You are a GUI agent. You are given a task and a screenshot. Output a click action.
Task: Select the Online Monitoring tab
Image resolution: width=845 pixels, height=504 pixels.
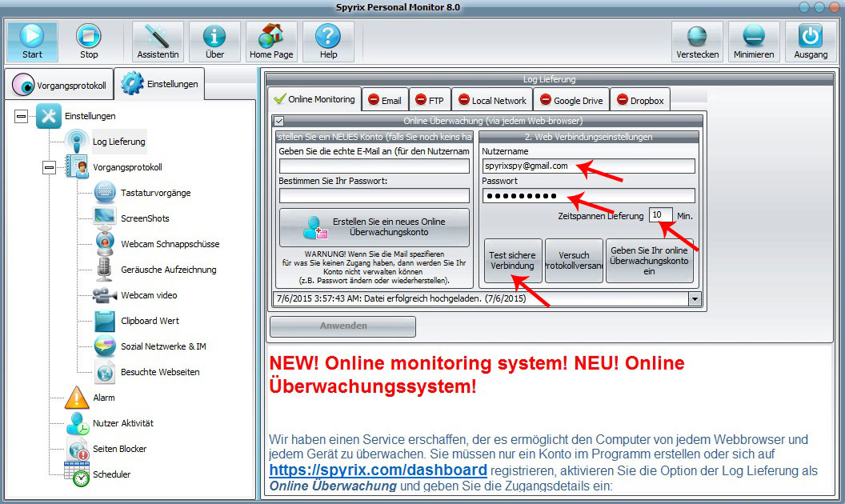(314, 99)
